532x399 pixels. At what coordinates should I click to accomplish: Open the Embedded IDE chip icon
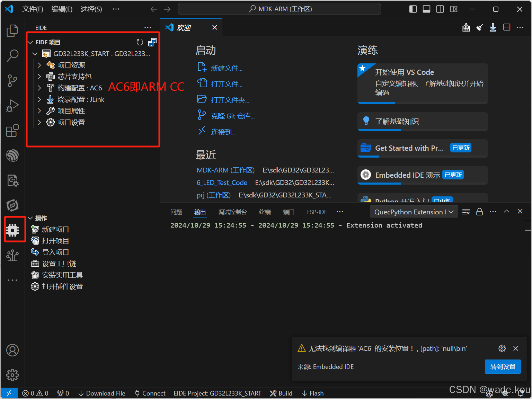tap(12, 230)
